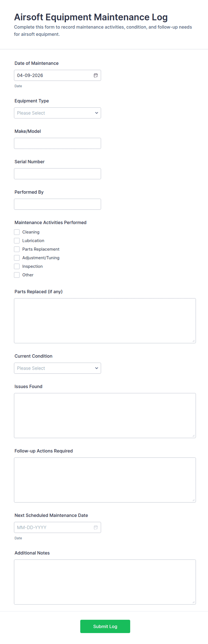Check the Lubrication checkbox
208x644 pixels.
click(17, 241)
